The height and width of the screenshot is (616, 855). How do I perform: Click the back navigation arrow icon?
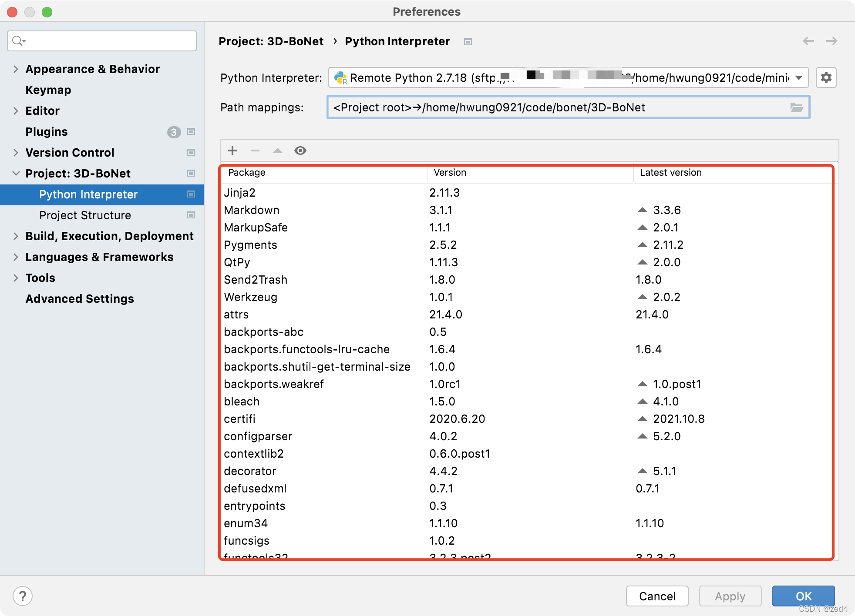pyautogui.click(x=808, y=41)
